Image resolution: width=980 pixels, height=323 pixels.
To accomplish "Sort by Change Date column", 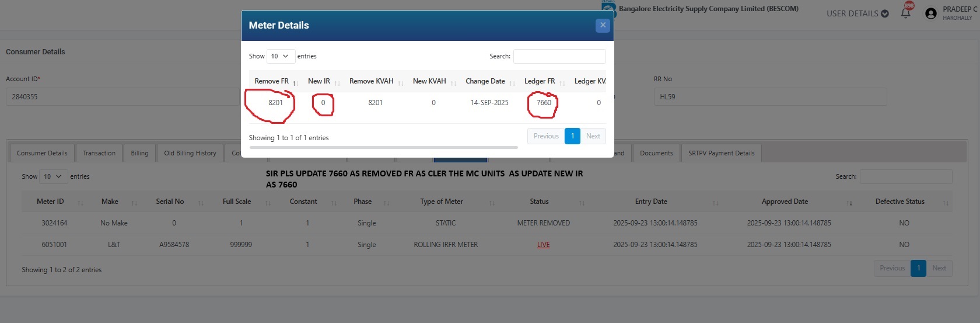I will click(489, 81).
